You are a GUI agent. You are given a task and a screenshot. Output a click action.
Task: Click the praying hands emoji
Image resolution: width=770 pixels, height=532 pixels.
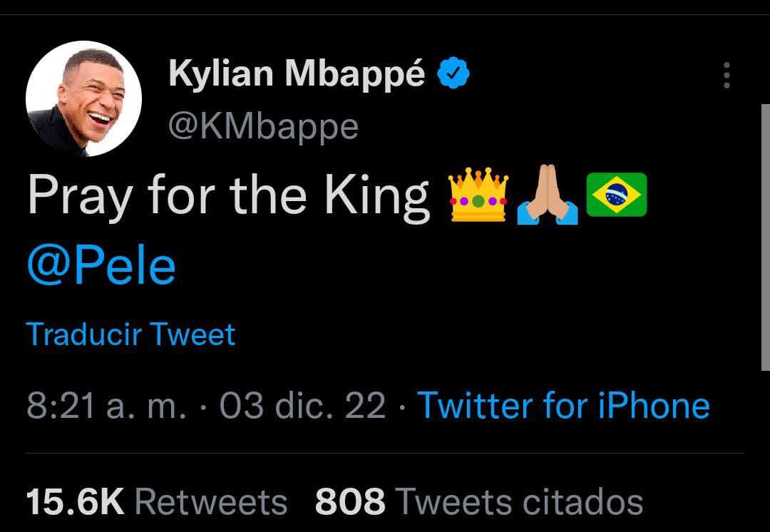point(547,195)
